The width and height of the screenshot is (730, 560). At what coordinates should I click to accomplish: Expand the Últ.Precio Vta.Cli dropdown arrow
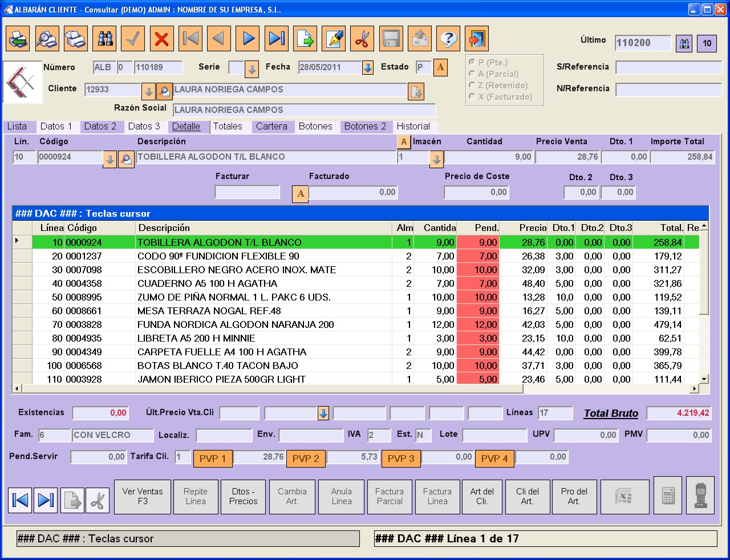click(323, 413)
